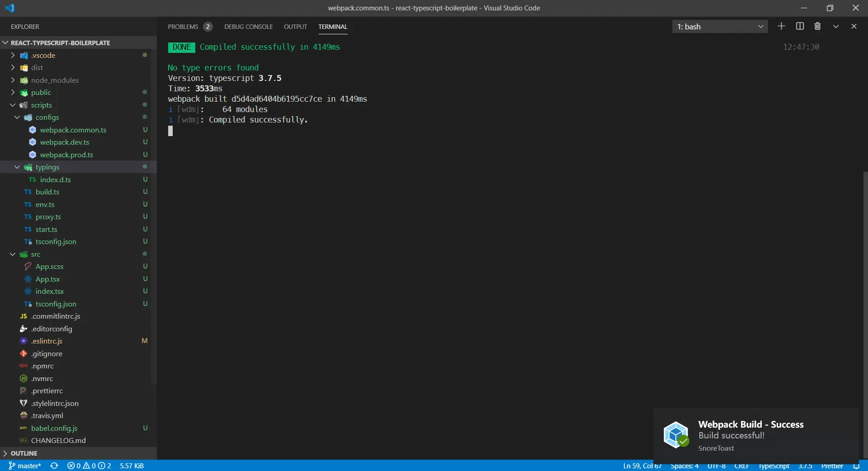The height and width of the screenshot is (471, 868).
Task: Open the terminal selector dropdown showing 1: bash
Action: 720,27
